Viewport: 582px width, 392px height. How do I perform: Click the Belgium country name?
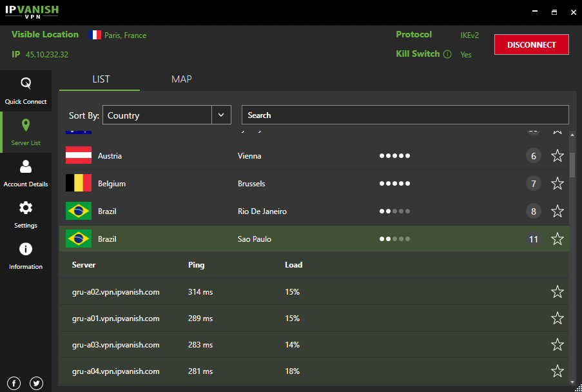pyautogui.click(x=112, y=184)
